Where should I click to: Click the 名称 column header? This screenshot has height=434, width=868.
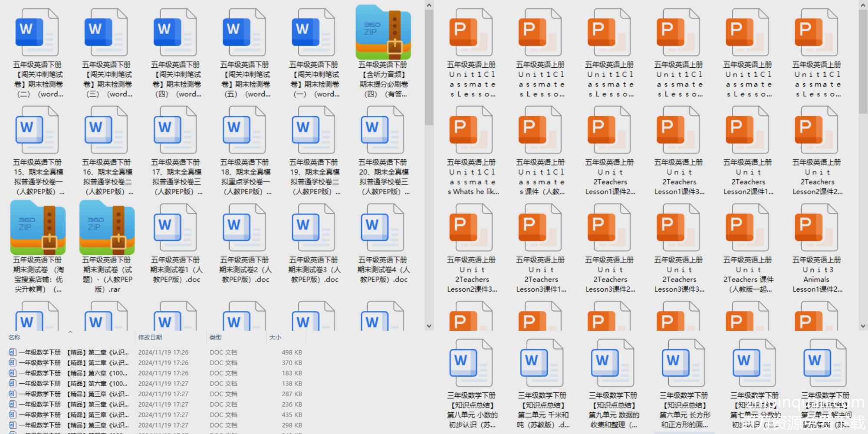coord(14,337)
